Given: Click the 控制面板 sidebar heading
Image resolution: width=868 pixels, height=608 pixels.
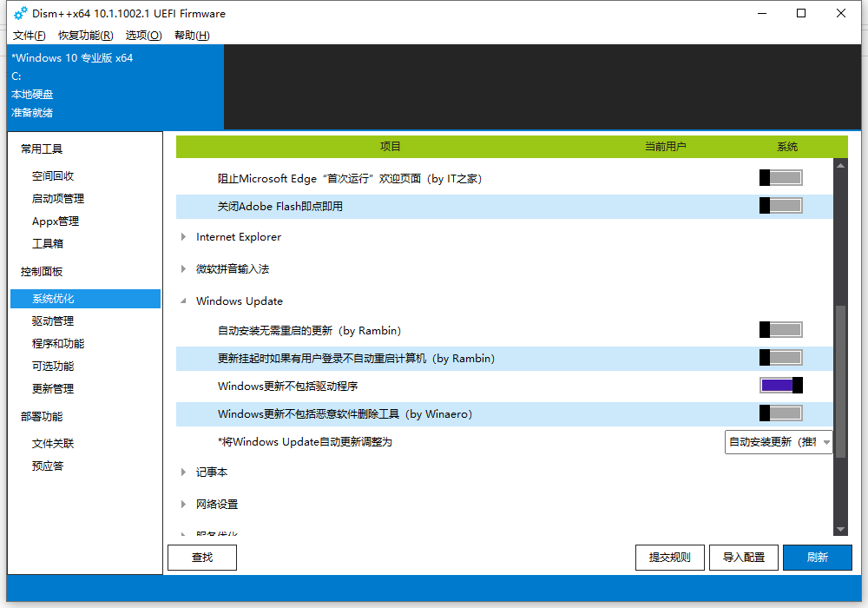Looking at the screenshot, I should pyautogui.click(x=42, y=271).
